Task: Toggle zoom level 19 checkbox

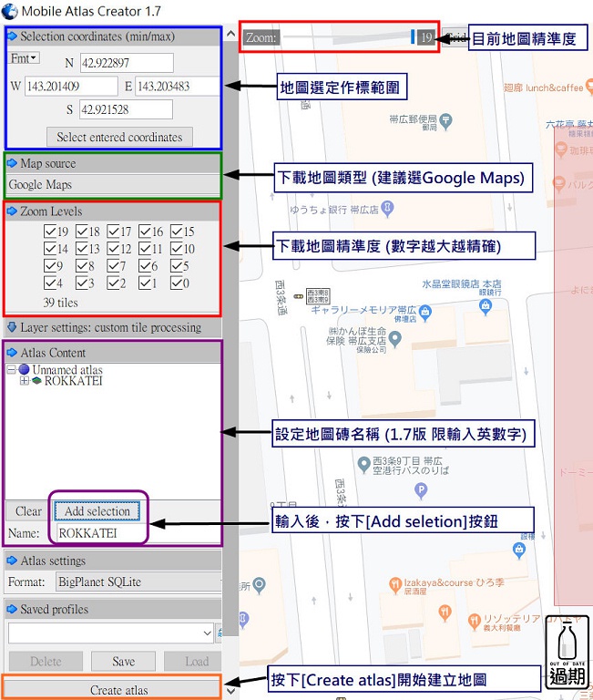Action: pyautogui.click(x=49, y=232)
